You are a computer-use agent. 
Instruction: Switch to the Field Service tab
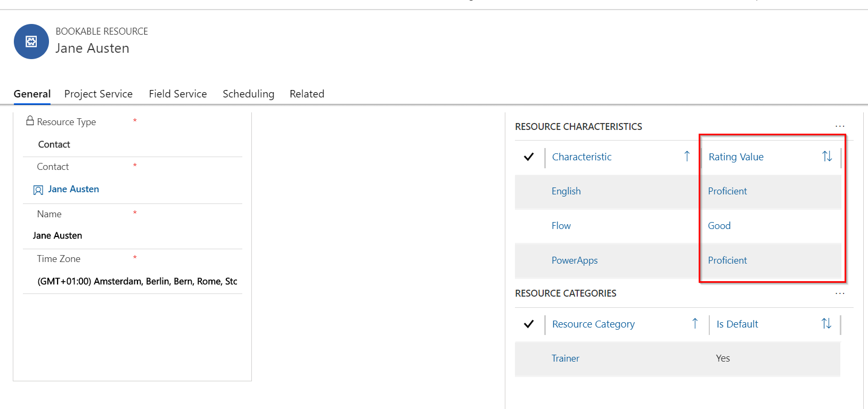(178, 94)
